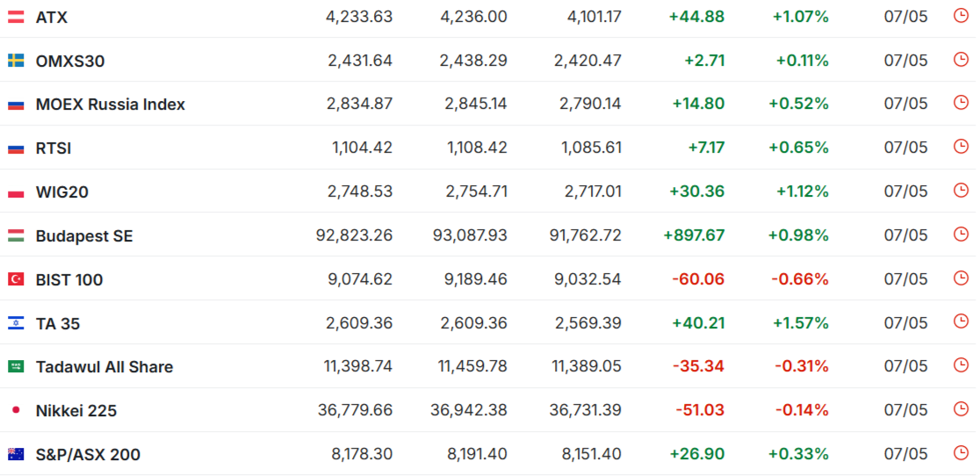Click the clock icon in BIST 100 row
This screenshot has height=476, width=980.
click(x=960, y=278)
